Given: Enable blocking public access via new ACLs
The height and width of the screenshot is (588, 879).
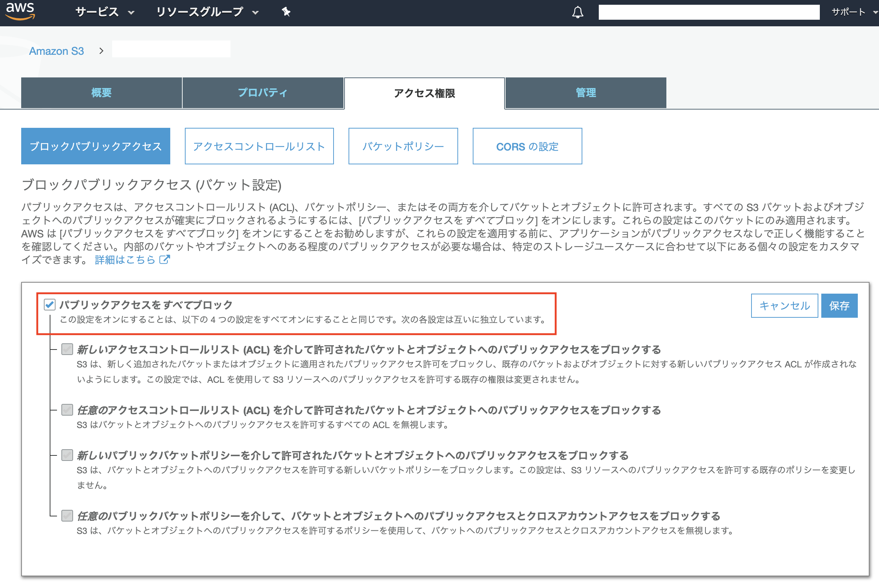Looking at the screenshot, I should 67,349.
